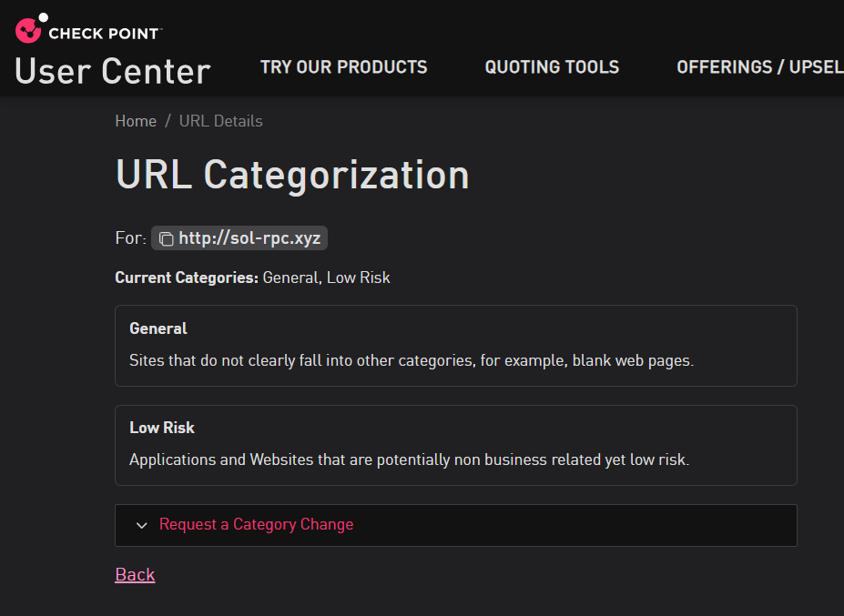Image resolution: width=844 pixels, height=616 pixels.
Task: Open the Quoting Tools menu
Action: pos(552,67)
